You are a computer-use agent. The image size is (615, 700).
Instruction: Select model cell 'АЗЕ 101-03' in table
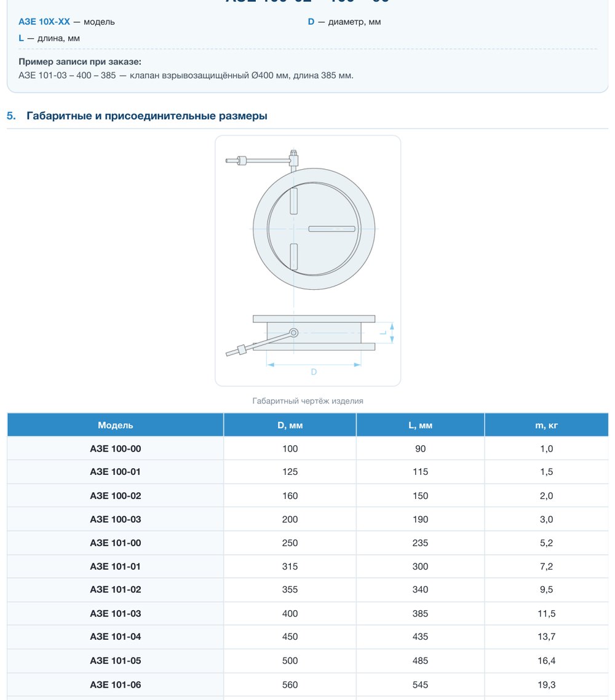[116, 614]
